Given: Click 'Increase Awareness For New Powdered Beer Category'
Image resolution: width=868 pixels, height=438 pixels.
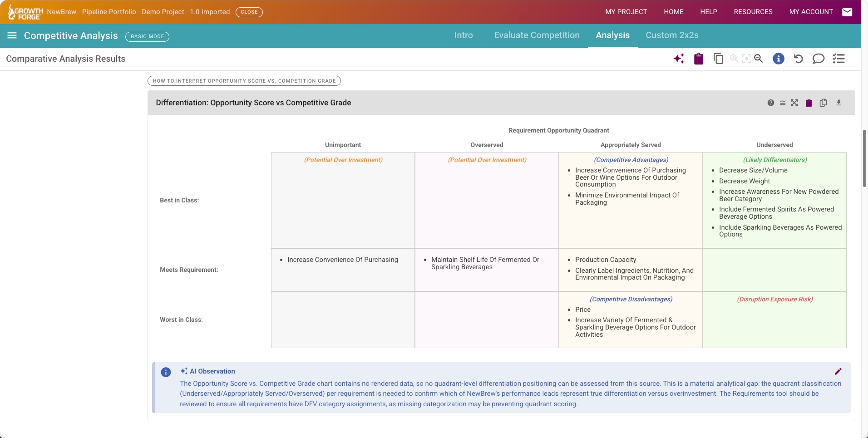Looking at the screenshot, I should pyautogui.click(x=779, y=195).
